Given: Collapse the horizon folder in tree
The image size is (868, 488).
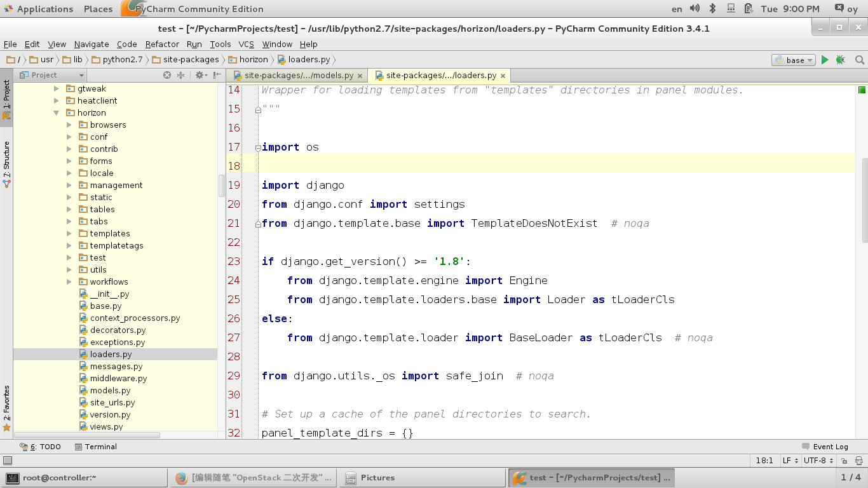Looking at the screenshot, I should pyautogui.click(x=57, y=113).
